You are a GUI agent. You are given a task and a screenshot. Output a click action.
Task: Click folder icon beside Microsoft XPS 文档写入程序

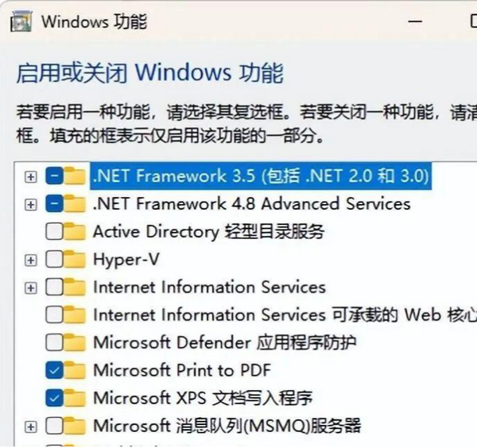pyautogui.click(x=75, y=397)
